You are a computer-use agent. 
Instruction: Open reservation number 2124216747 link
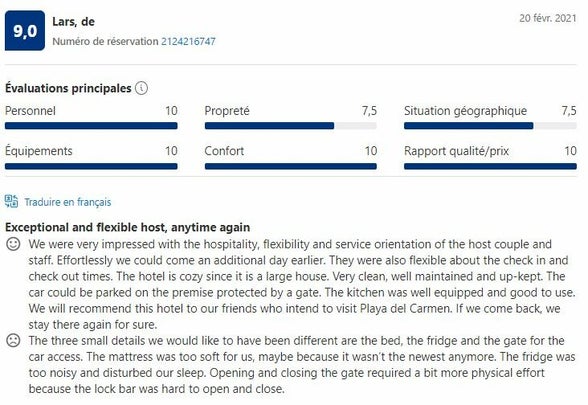[188, 41]
